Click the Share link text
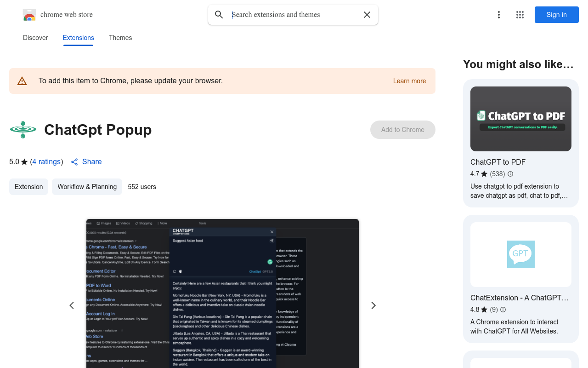The height and width of the screenshot is (368, 588). pyautogui.click(x=92, y=162)
